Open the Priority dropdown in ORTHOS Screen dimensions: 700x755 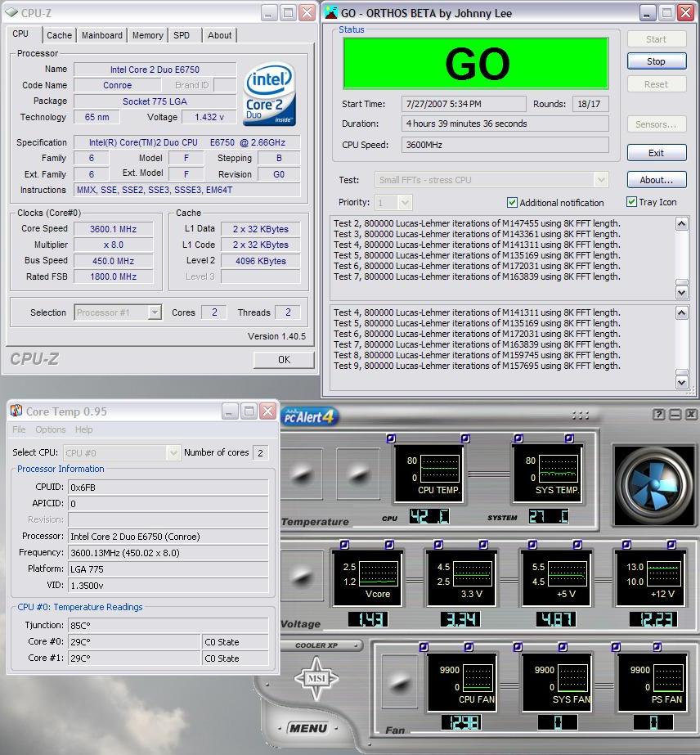[x=406, y=203]
